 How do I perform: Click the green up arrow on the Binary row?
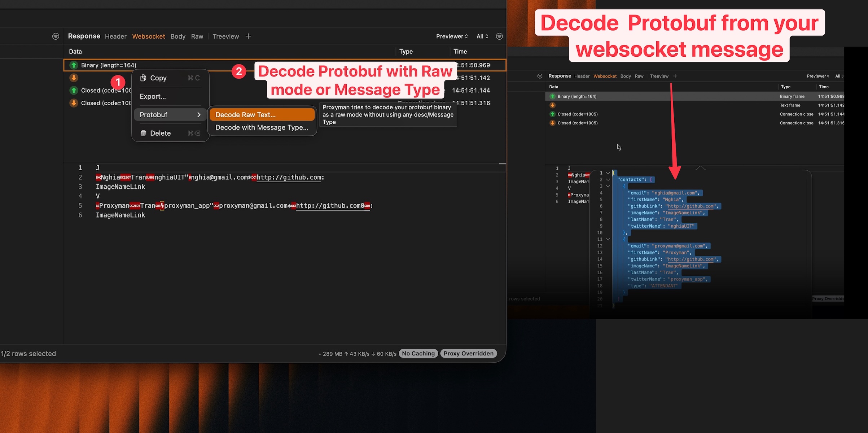pos(74,65)
